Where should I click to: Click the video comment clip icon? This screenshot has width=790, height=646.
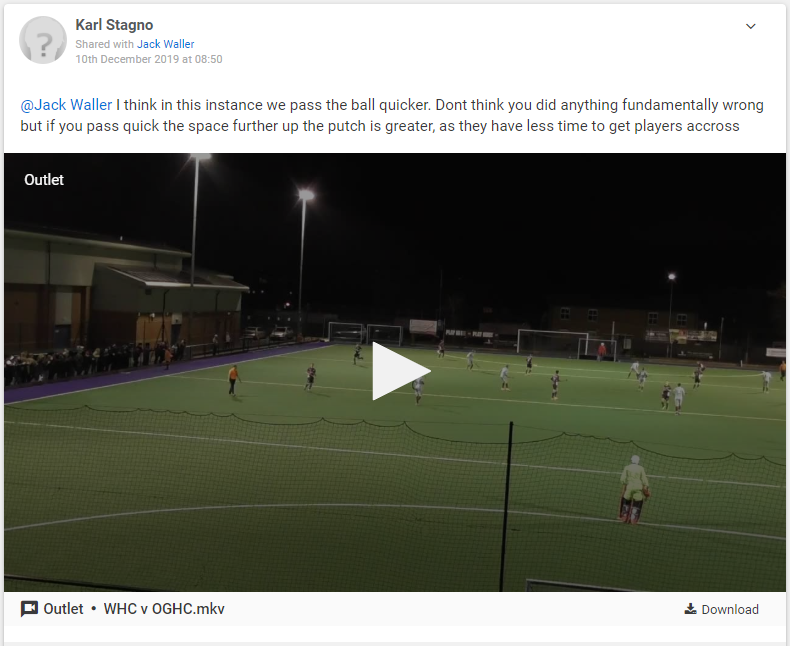click(x=29, y=609)
